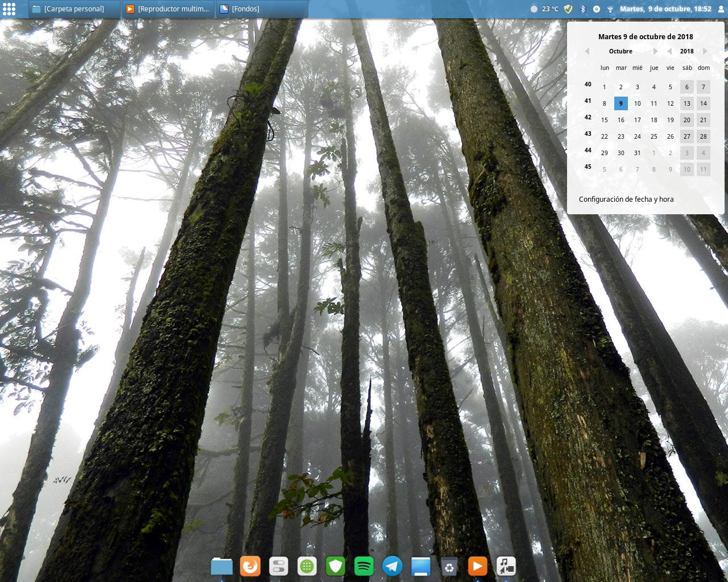Click week number 40 in the calendar
The width and height of the screenshot is (728, 582).
pyautogui.click(x=588, y=85)
